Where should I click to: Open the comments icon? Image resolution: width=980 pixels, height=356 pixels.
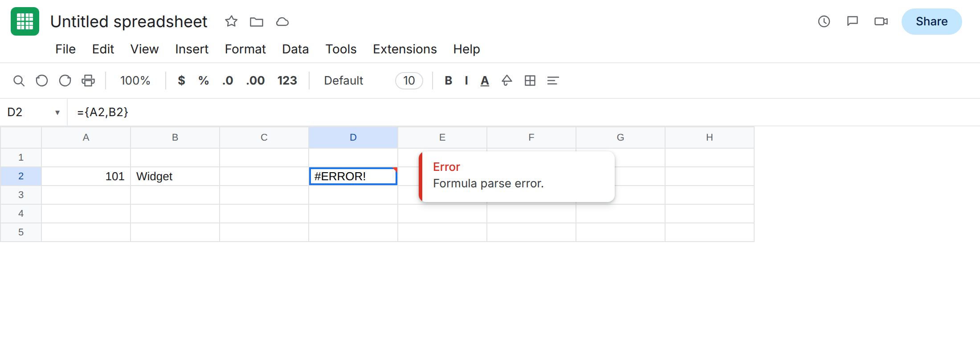coord(853,21)
